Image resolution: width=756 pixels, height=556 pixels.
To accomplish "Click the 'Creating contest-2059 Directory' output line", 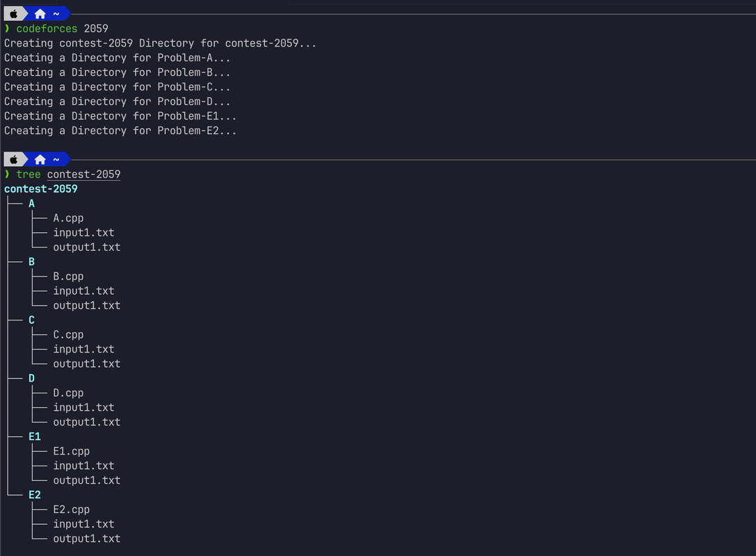I will [x=160, y=43].
